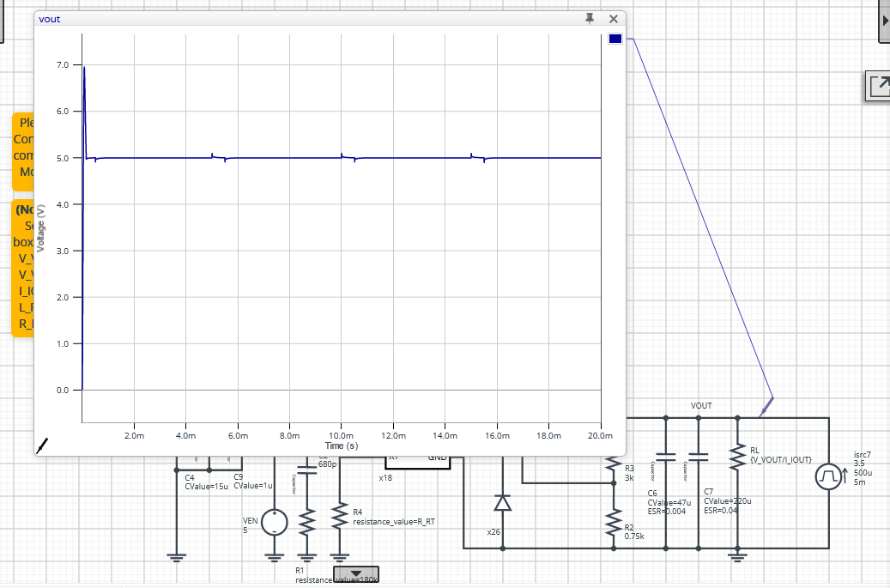Pin the vout waveform window

590,19
